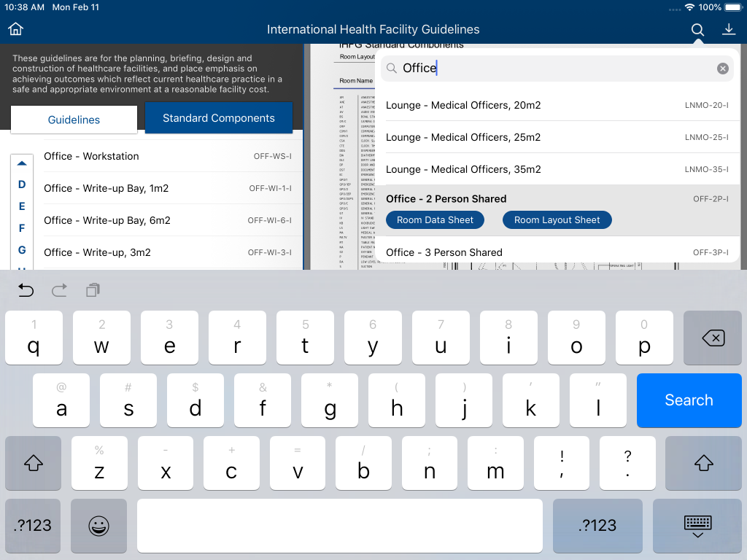This screenshot has height=560, width=747.
Task: Tap the e key
Action: tap(169, 338)
